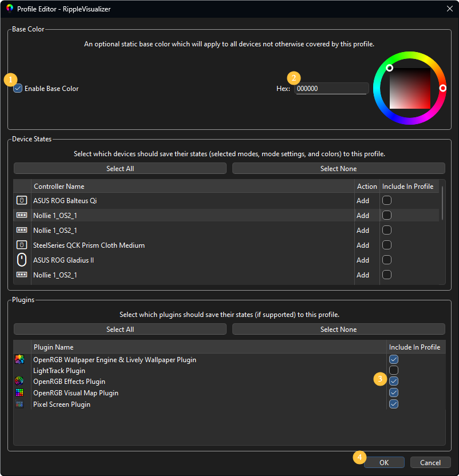Click the ASUS ROG Balteus Qi device icon
This screenshot has width=459, height=476.
(22, 200)
